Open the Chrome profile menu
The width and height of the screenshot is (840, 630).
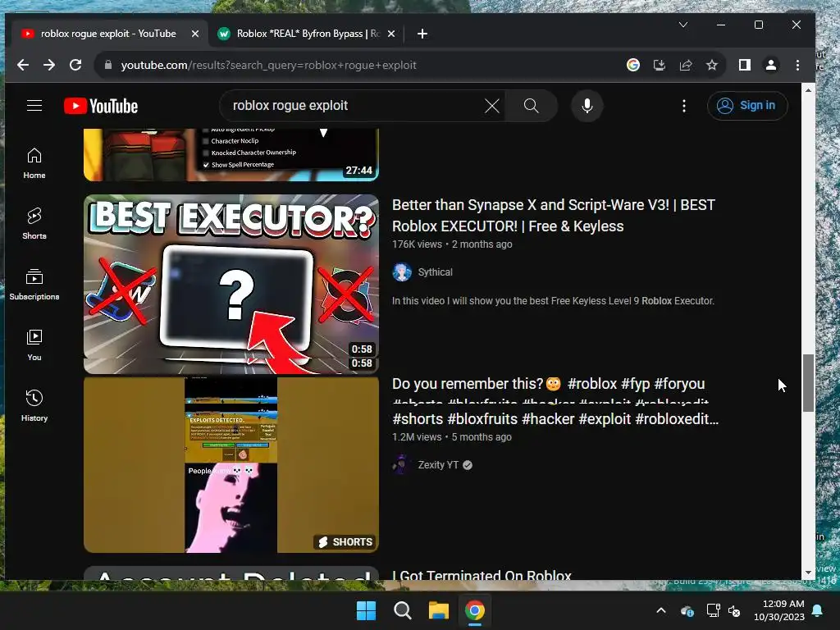771,65
